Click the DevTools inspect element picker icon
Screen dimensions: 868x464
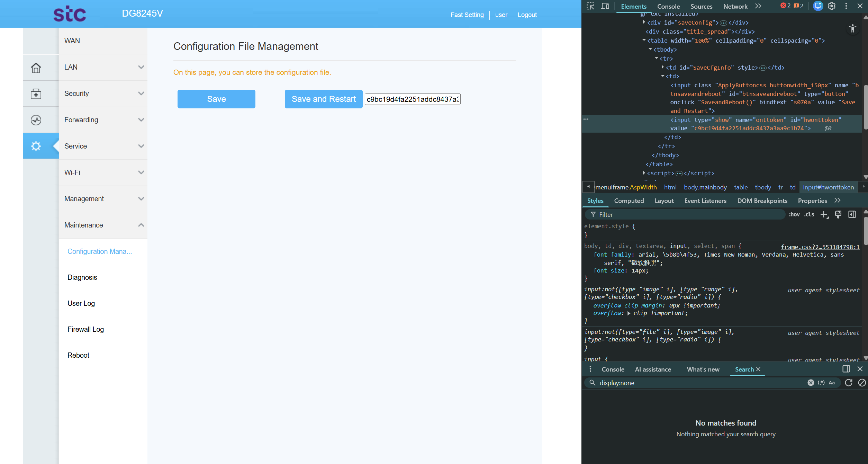click(x=590, y=6)
